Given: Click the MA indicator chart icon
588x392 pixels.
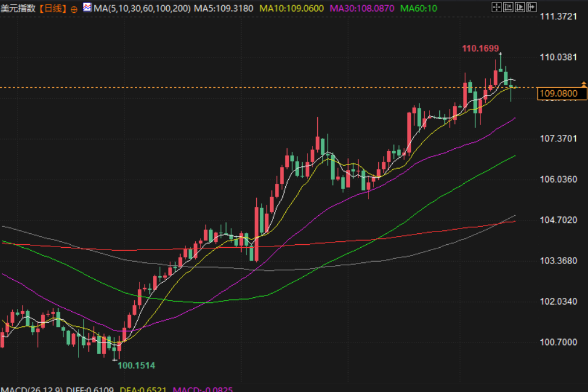Looking at the screenshot, I should 87,8.
